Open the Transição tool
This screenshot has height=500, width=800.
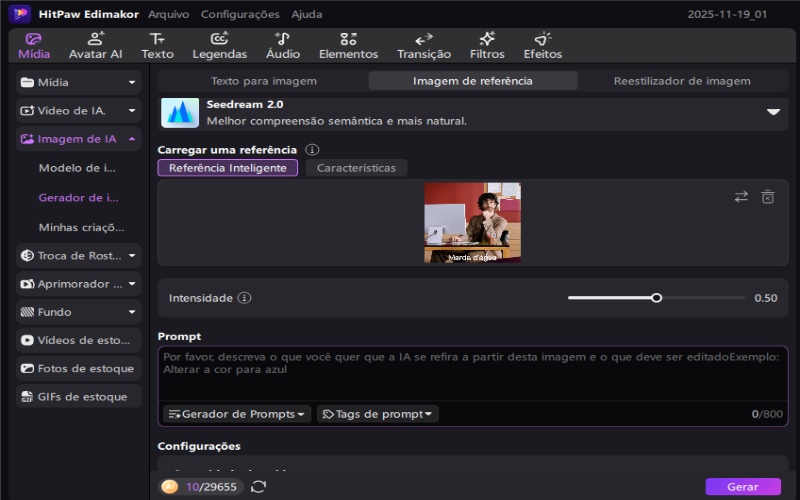[x=424, y=46]
